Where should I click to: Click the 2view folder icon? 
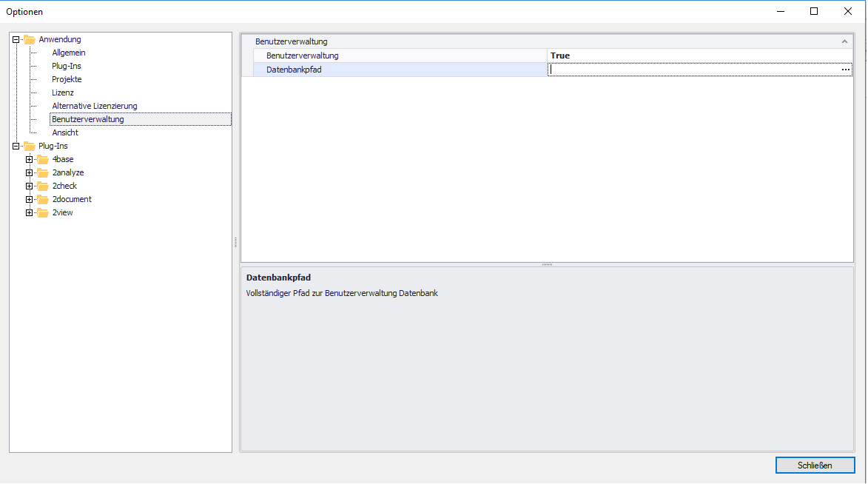coord(43,213)
